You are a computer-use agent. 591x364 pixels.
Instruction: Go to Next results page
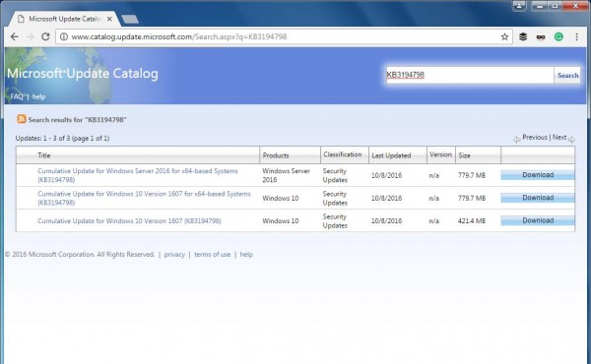click(559, 137)
